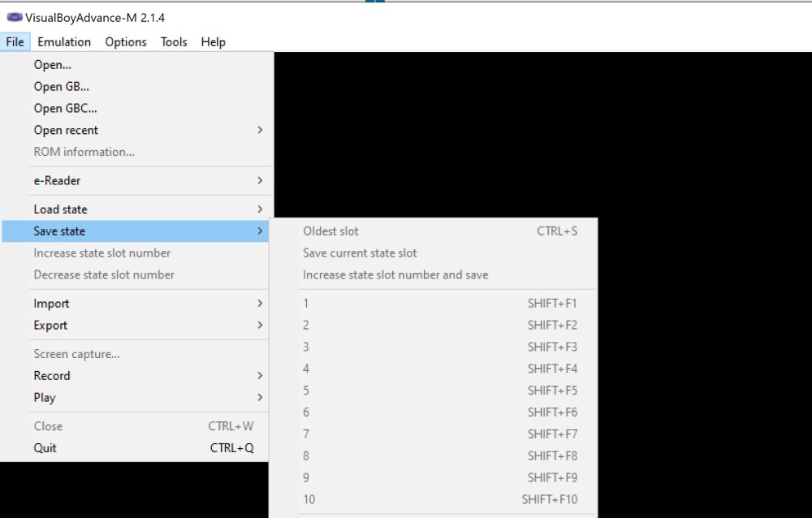The width and height of the screenshot is (812, 518).
Task: Select Open GB from the File menu
Action: (x=60, y=86)
